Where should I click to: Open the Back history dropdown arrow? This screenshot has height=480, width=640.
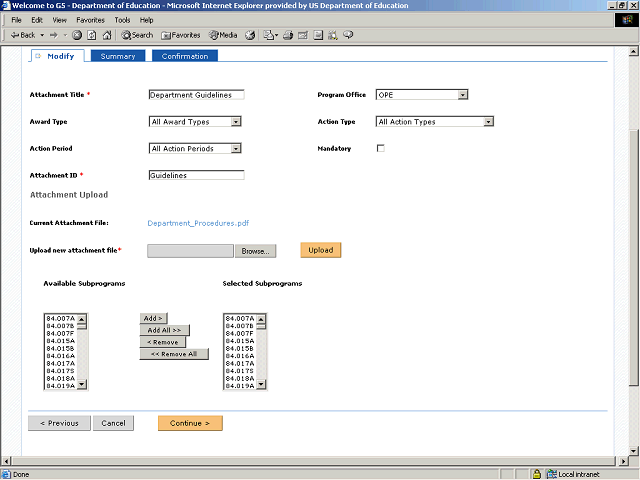[42, 35]
